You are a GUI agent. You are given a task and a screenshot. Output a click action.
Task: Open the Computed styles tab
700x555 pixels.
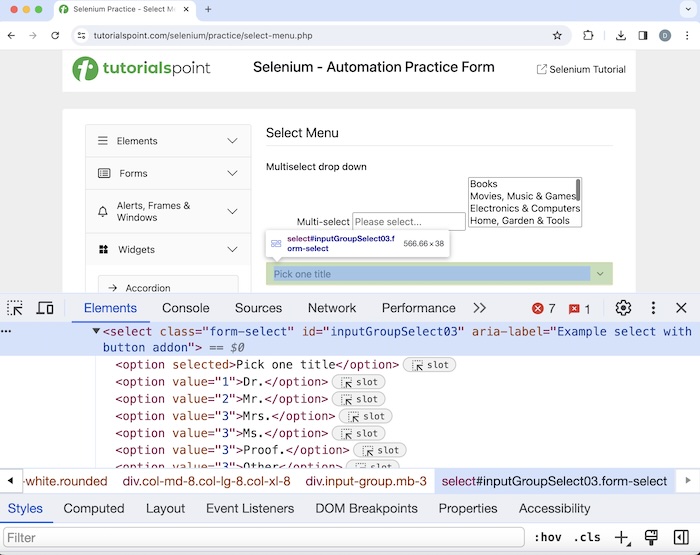[x=94, y=508]
